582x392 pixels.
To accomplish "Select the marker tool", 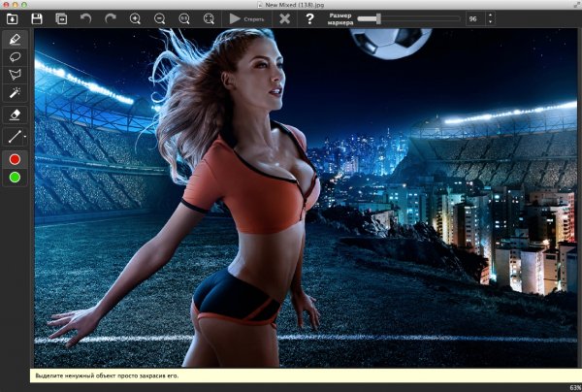I will (x=15, y=40).
